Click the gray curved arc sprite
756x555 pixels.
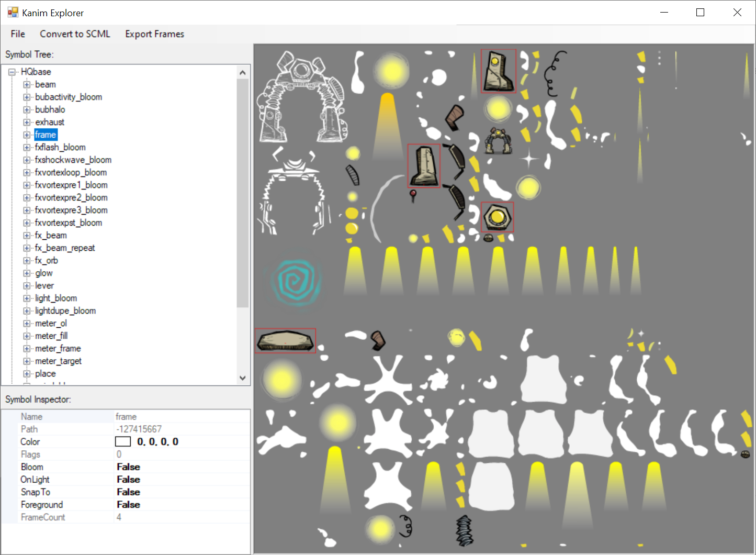click(x=385, y=208)
